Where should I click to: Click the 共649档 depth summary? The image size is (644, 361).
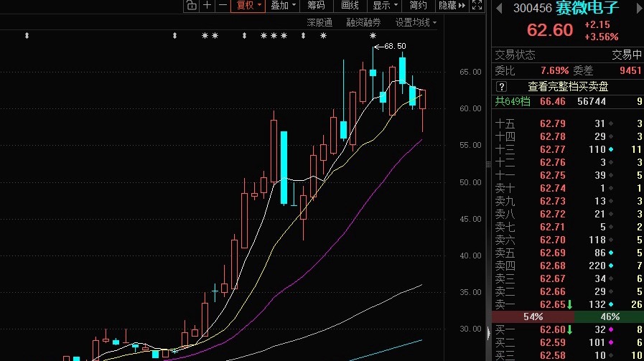pos(512,101)
